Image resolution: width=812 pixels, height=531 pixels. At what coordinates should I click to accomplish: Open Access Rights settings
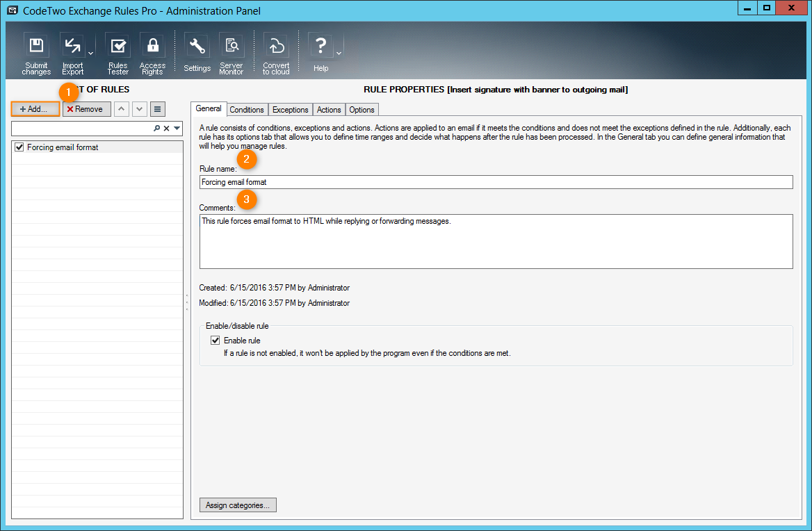(x=152, y=54)
